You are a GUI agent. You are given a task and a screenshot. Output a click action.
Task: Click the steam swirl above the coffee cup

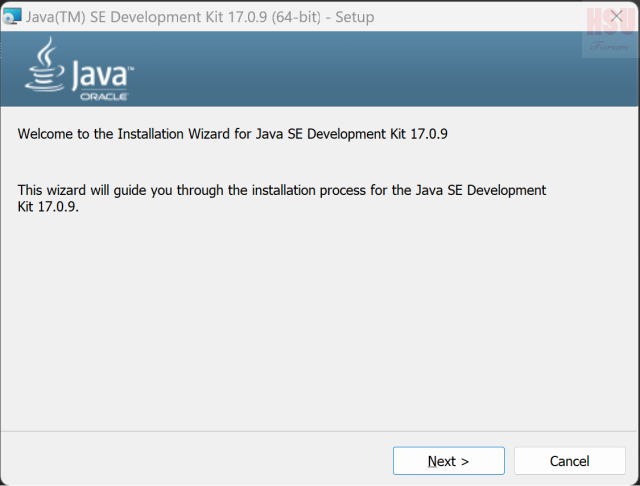46,50
